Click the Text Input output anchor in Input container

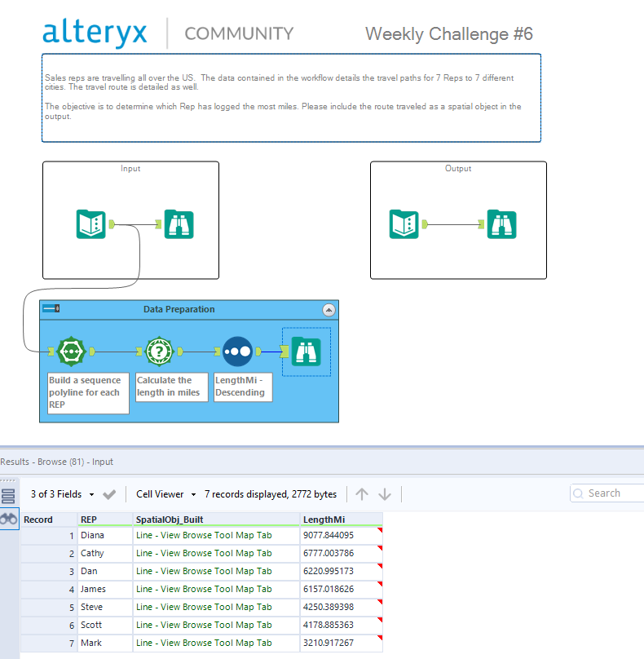pyautogui.click(x=112, y=224)
